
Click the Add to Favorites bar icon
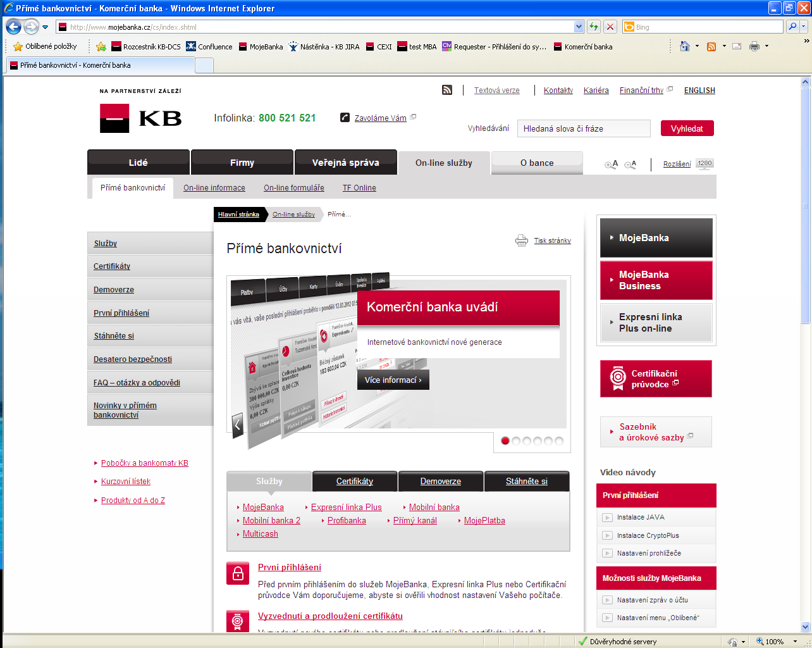101,46
